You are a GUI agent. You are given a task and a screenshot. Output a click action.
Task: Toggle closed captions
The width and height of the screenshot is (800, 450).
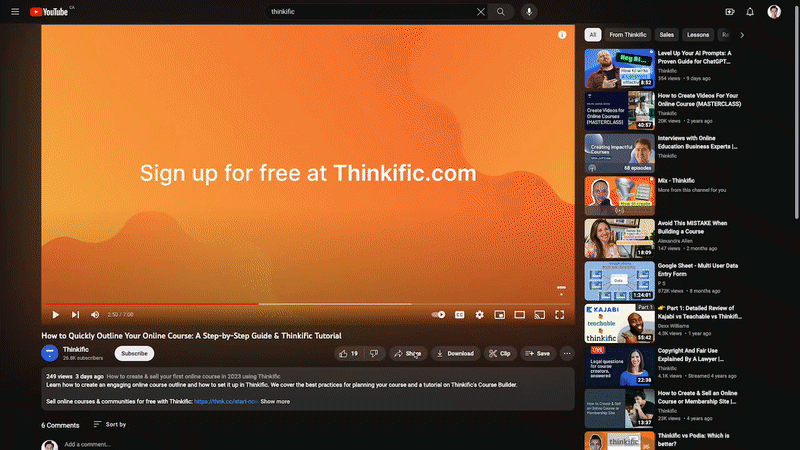pyautogui.click(x=460, y=315)
